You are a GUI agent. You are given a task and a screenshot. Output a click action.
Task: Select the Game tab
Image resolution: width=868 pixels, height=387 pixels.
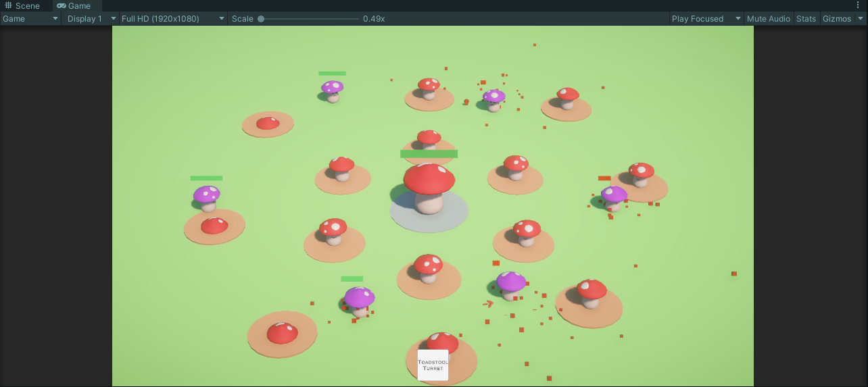click(x=74, y=5)
